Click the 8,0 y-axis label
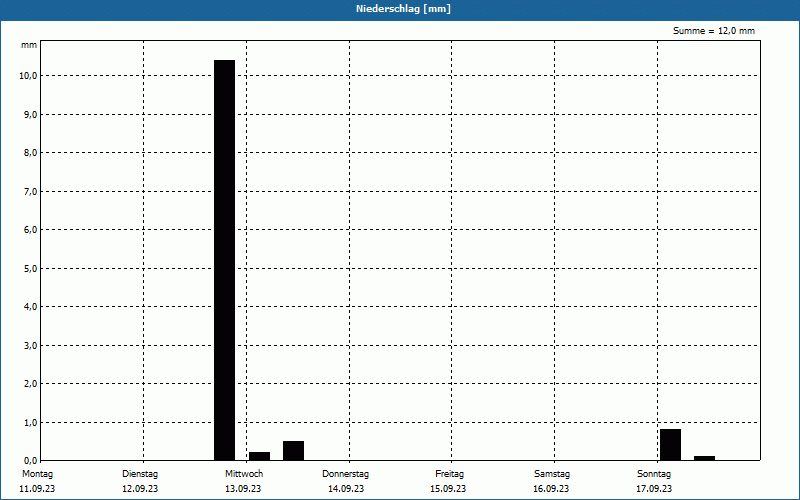This screenshot has height=500, width=800. 31,153
